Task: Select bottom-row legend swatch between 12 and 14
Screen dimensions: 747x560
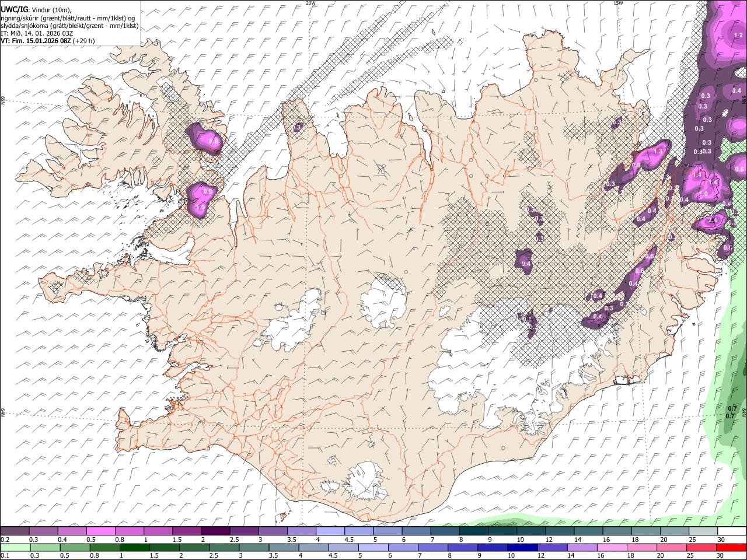Action: (x=551, y=547)
